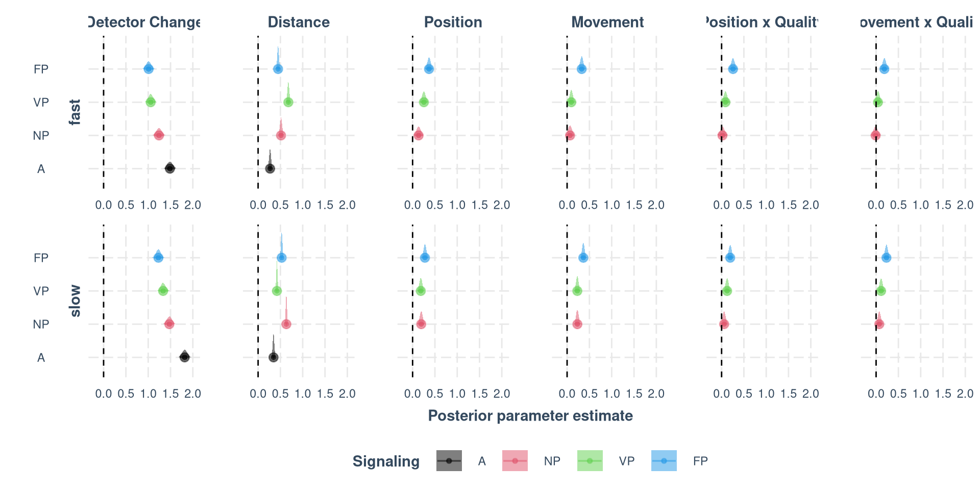
Task: Click the black A legend swatch
Action: [449, 461]
